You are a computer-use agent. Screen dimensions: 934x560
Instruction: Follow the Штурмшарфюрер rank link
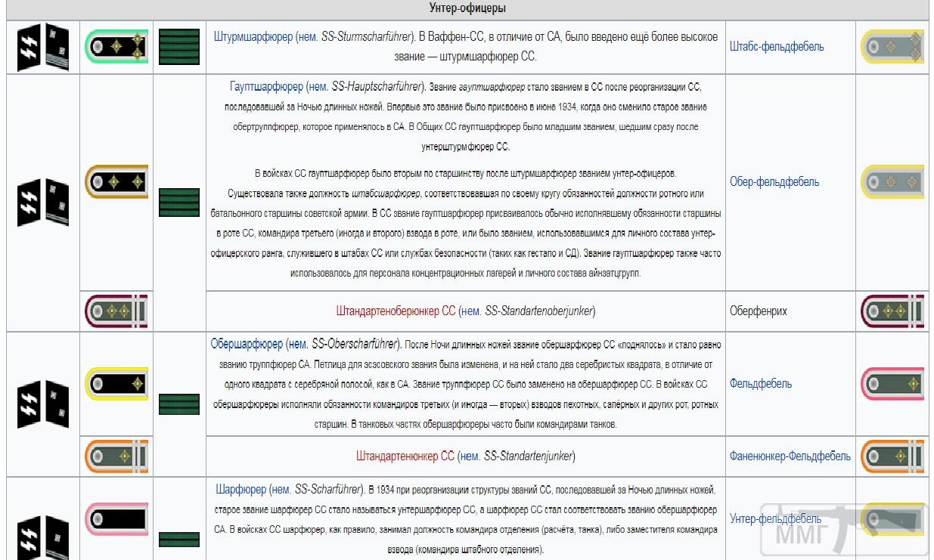point(253,36)
